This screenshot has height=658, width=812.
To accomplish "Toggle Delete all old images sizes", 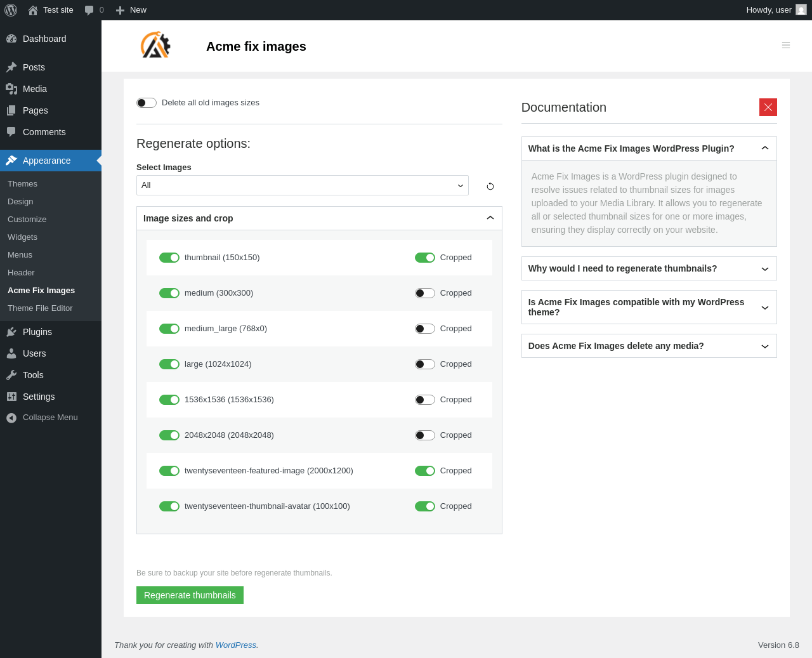I will click(147, 103).
